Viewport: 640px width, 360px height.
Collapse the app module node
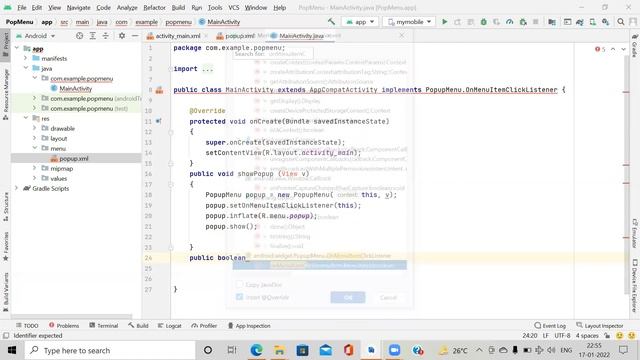17,48
